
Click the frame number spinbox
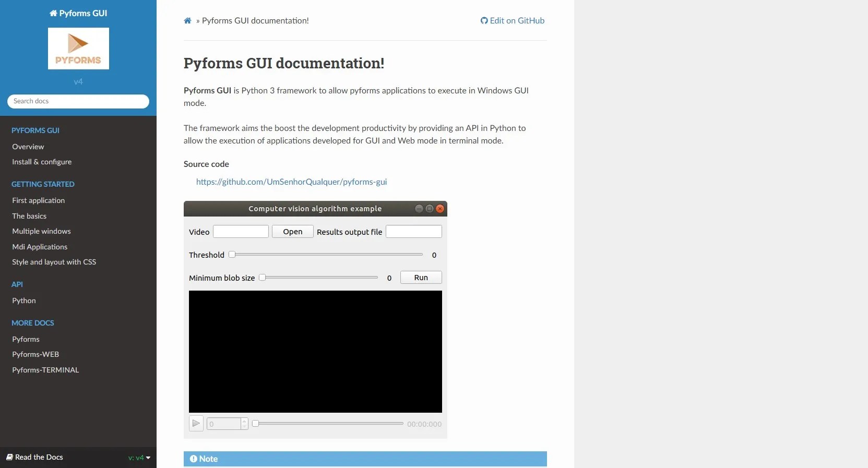click(227, 424)
